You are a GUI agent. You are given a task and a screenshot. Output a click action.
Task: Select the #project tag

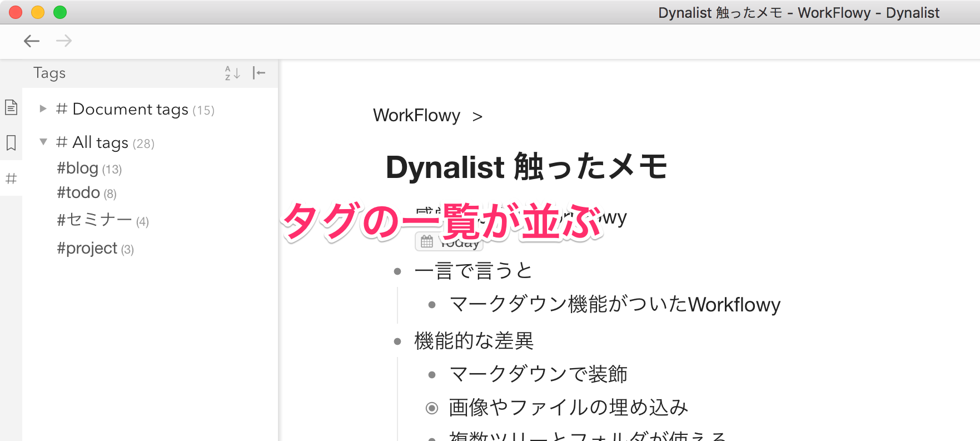tap(87, 248)
